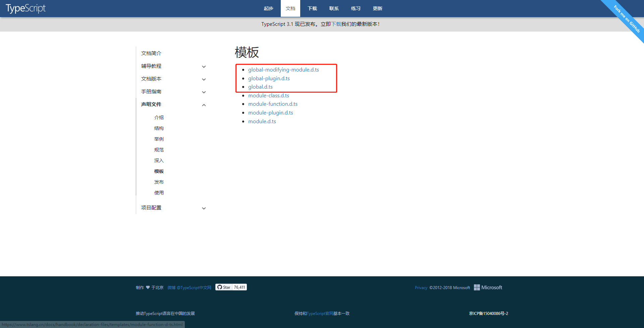644x328 pixels.
Task: Open the 更新 nav item
Action: [x=378, y=8]
